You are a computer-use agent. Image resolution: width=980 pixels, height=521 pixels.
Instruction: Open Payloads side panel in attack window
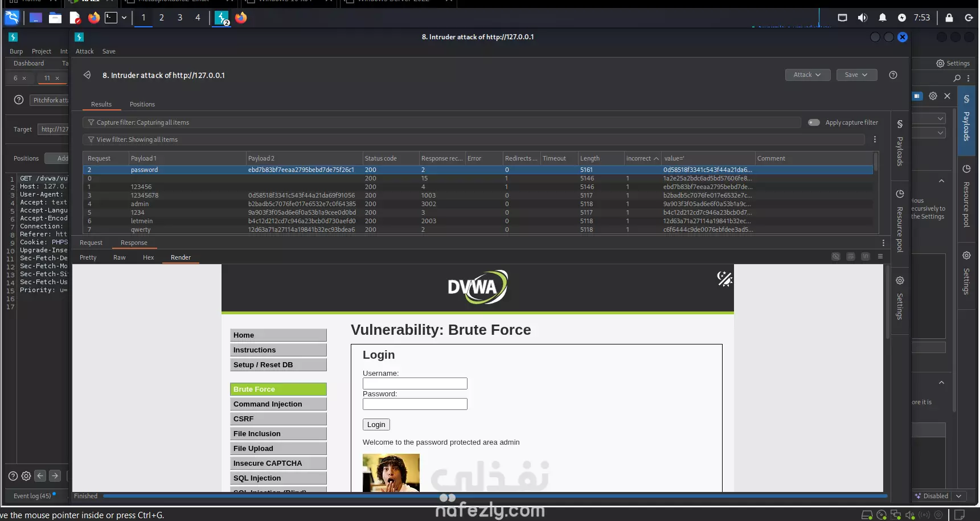(x=900, y=143)
